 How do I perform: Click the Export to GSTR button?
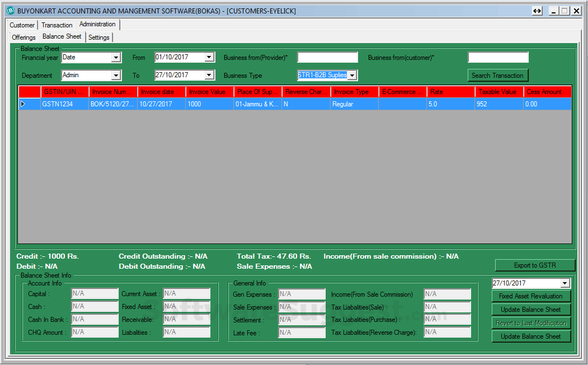[535, 265]
